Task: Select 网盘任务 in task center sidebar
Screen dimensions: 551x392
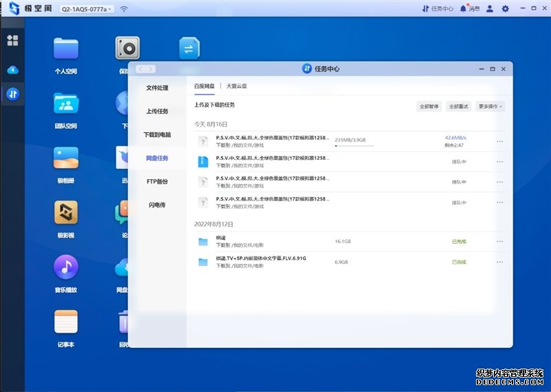Action: [x=157, y=158]
